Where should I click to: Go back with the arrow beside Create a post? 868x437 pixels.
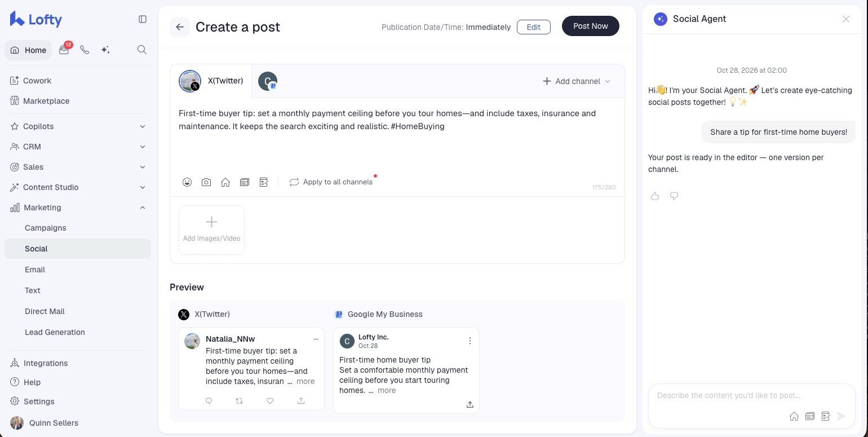[x=180, y=27]
